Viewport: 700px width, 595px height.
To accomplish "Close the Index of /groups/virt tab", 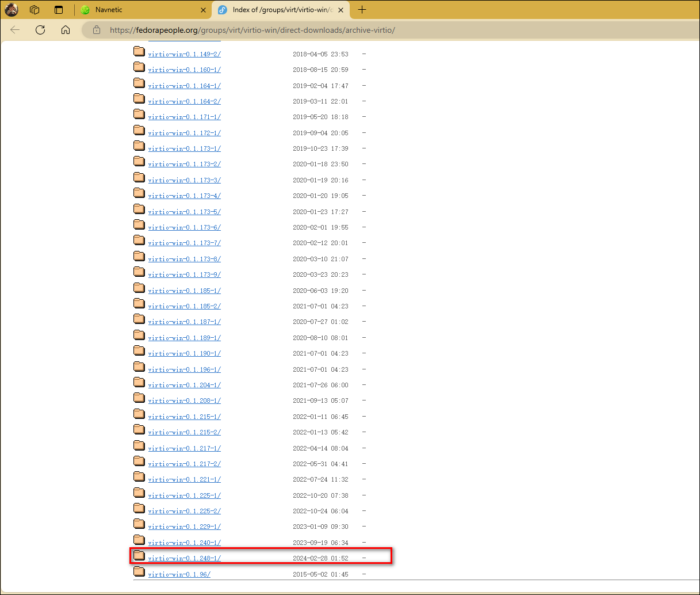I will coord(341,10).
